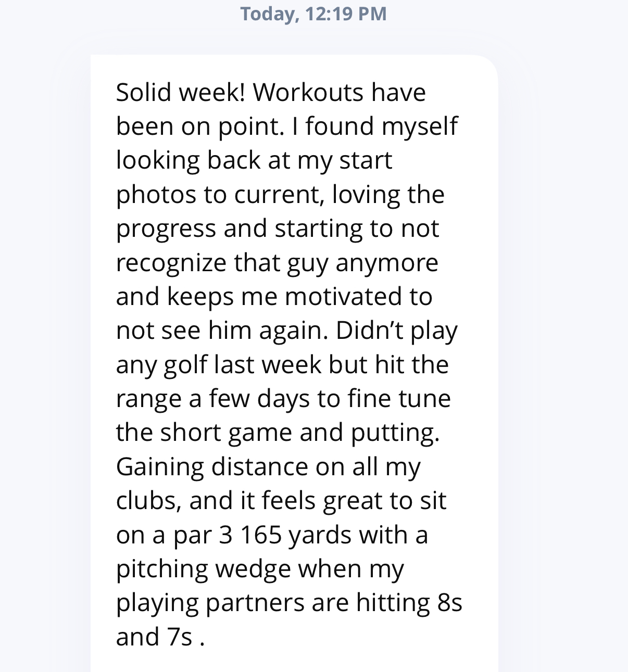Tap the words "not see him again."
Viewport: 628px width, 672px height.
(222, 331)
